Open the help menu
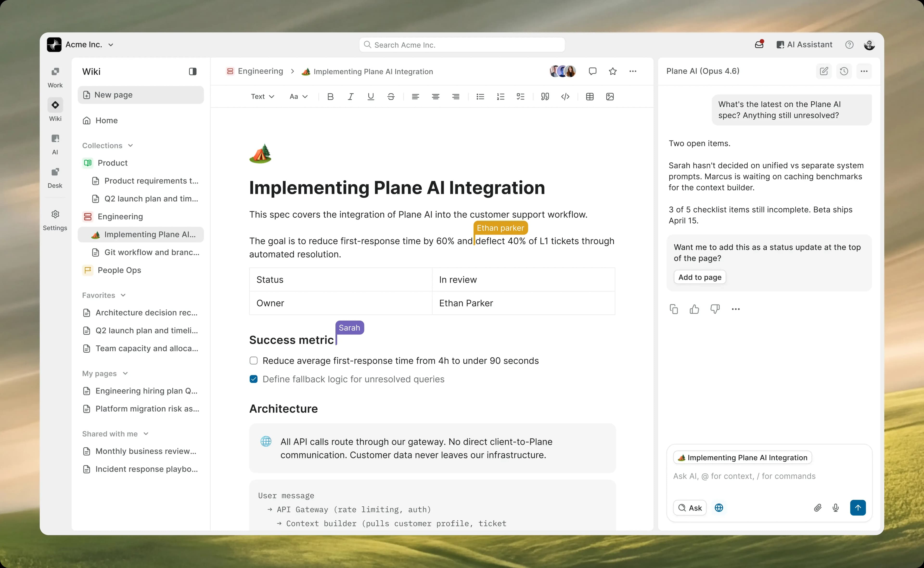 tap(849, 45)
